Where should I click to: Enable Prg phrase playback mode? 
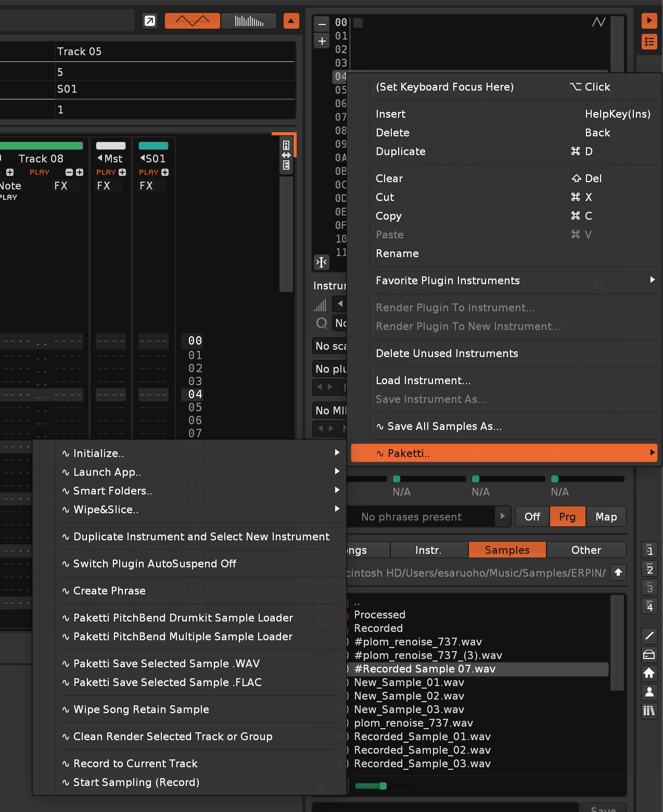567,517
